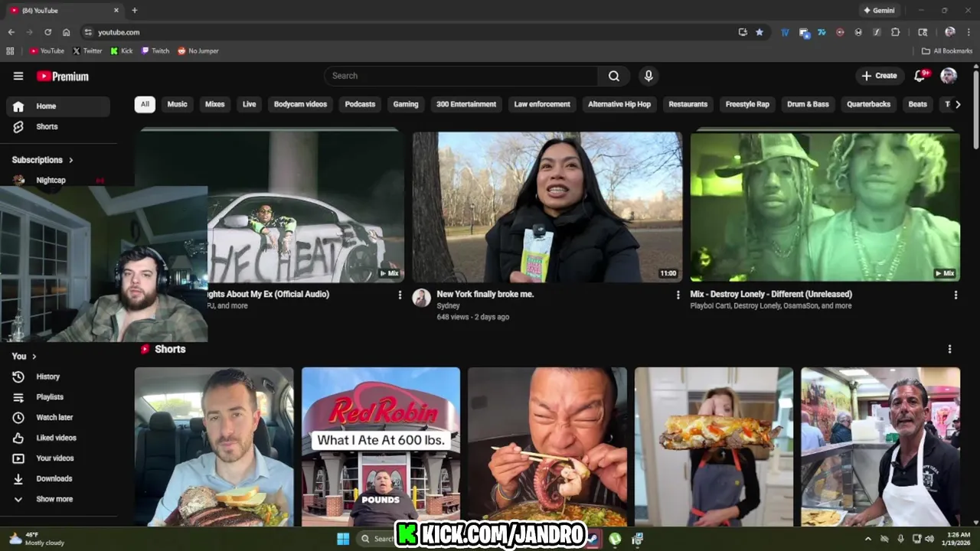Open options for the Official Audio video

pos(400,295)
